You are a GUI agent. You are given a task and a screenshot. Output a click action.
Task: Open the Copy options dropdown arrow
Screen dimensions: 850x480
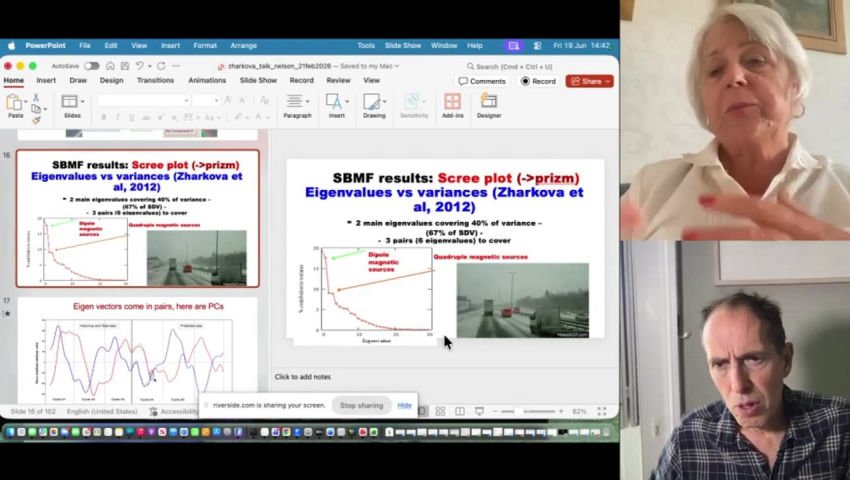pyautogui.click(x=45, y=109)
